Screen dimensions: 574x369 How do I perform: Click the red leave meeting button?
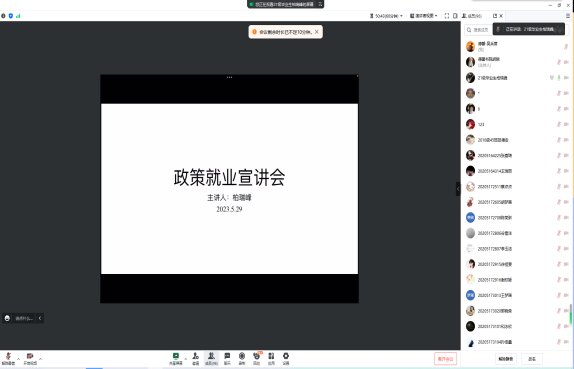pyautogui.click(x=445, y=359)
